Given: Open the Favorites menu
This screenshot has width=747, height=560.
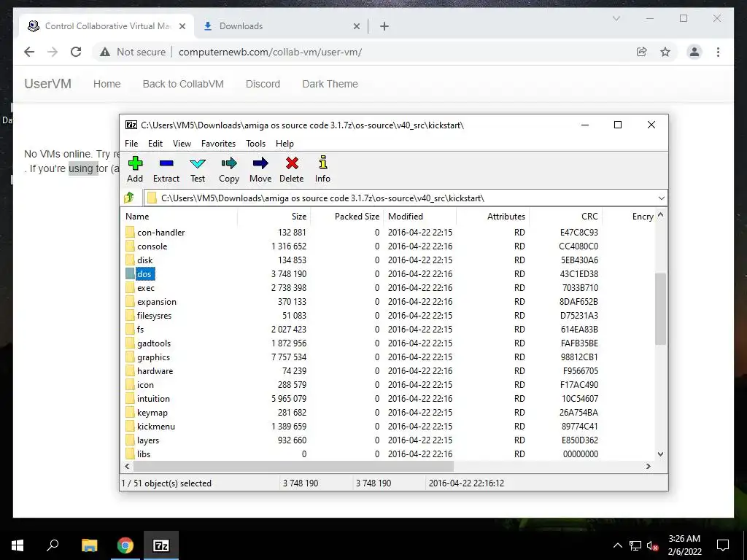Looking at the screenshot, I should (218, 144).
